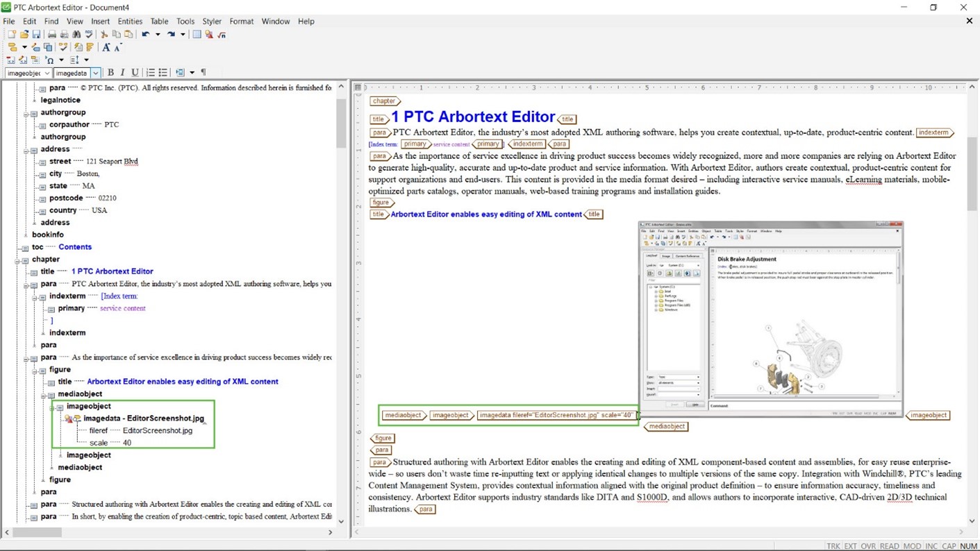Run spell check from the toolbar
Viewport: 980px width, 551px height.
point(89,34)
